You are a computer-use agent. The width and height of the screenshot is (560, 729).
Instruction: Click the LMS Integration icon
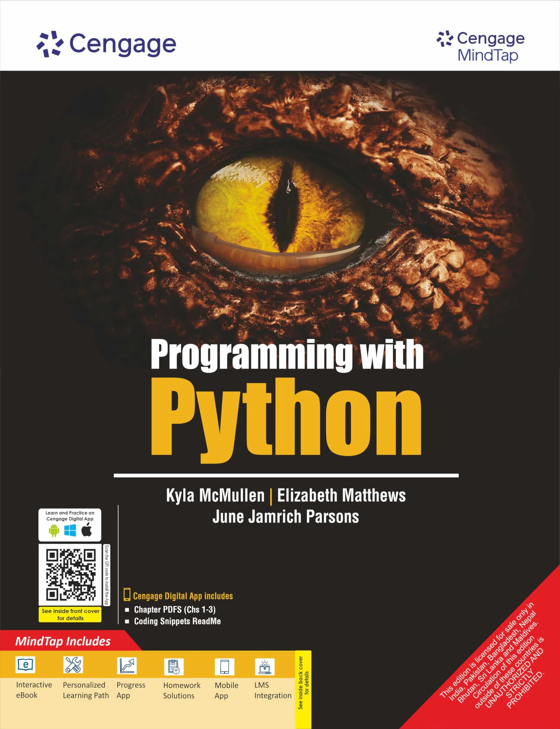click(x=265, y=666)
